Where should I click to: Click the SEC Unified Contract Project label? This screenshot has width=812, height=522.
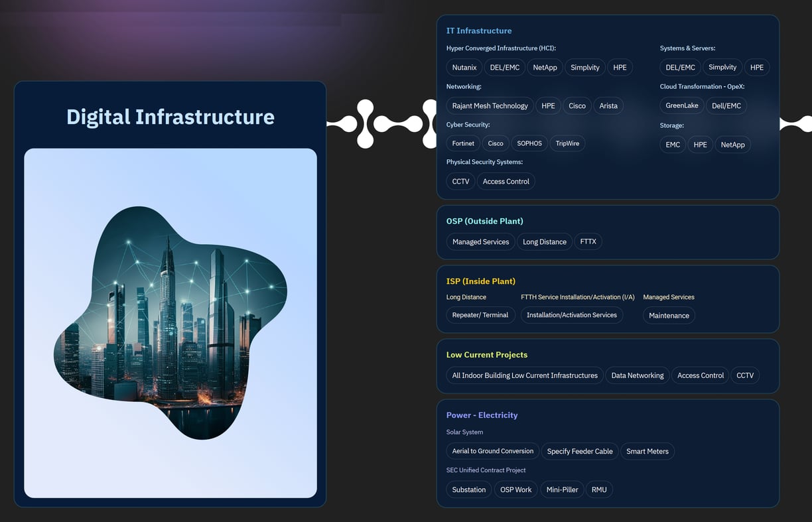tap(486, 470)
